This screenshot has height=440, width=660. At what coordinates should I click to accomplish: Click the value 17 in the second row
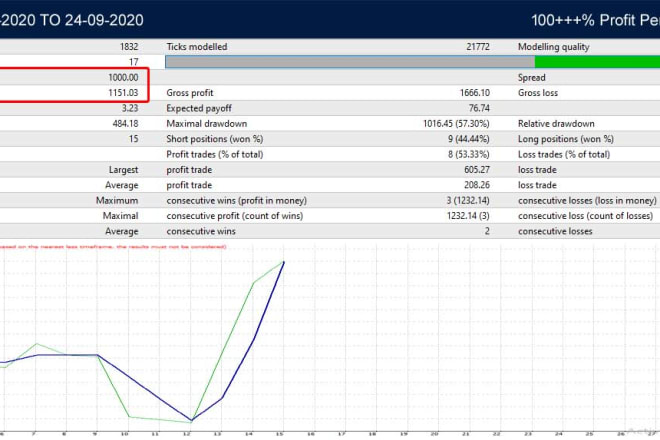(133, 62)
